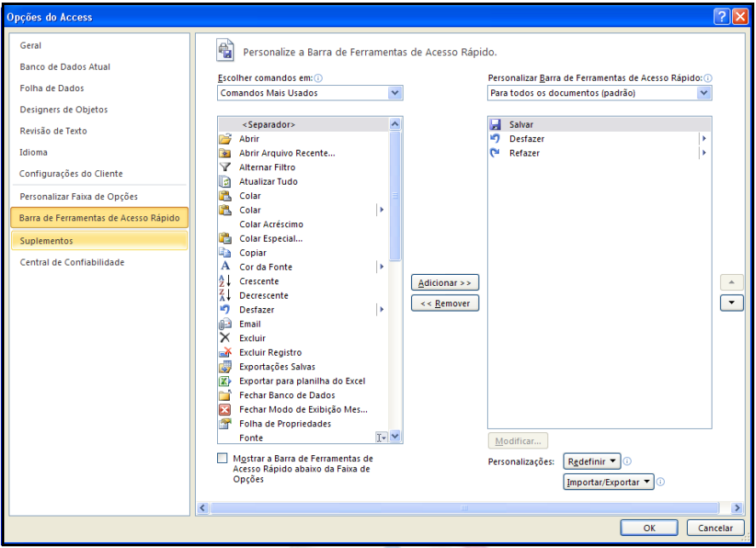The image size is (756, 548).
Task: Open the Central de Confiabilidade section
Action: [x=72, y=262]
